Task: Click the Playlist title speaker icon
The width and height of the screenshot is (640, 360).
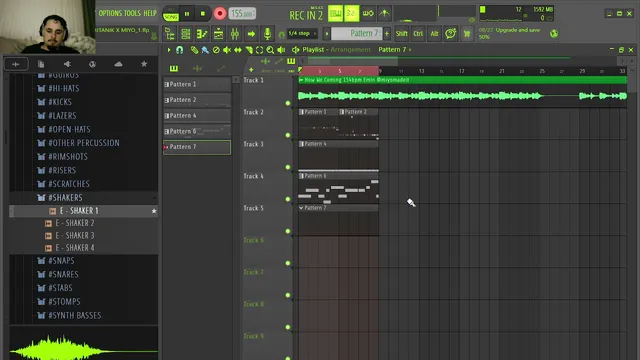Action: pos(296,50)
